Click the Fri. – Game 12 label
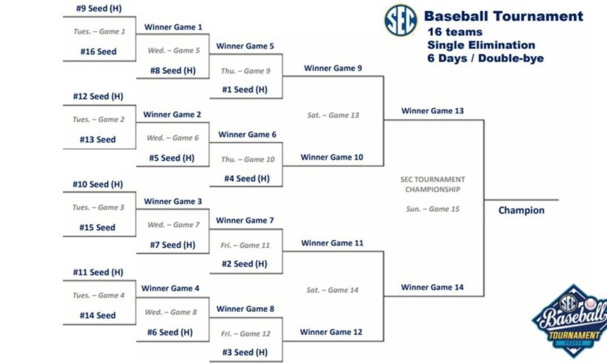Viewport: 607px width, 364px height. 245,334
